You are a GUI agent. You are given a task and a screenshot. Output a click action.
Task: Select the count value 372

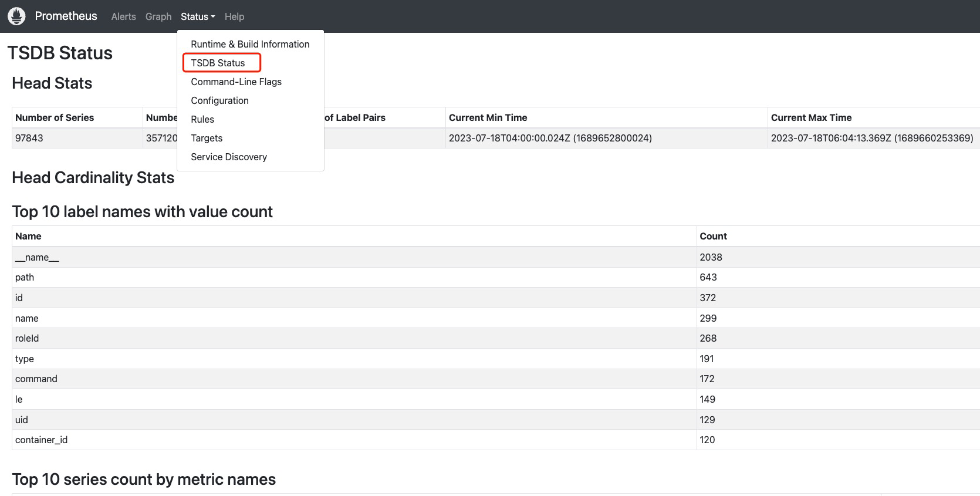[708, 298]
